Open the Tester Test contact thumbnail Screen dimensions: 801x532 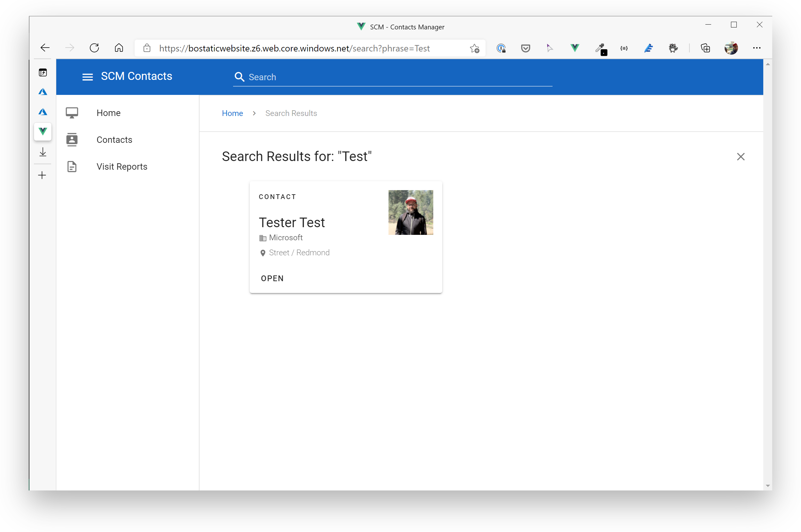click(411, 212)
